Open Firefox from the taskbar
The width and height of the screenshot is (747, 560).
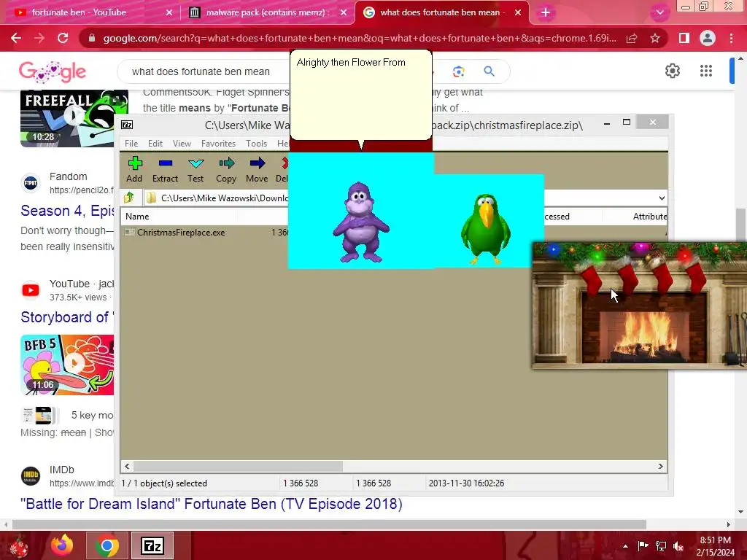(x=62, y=545)
